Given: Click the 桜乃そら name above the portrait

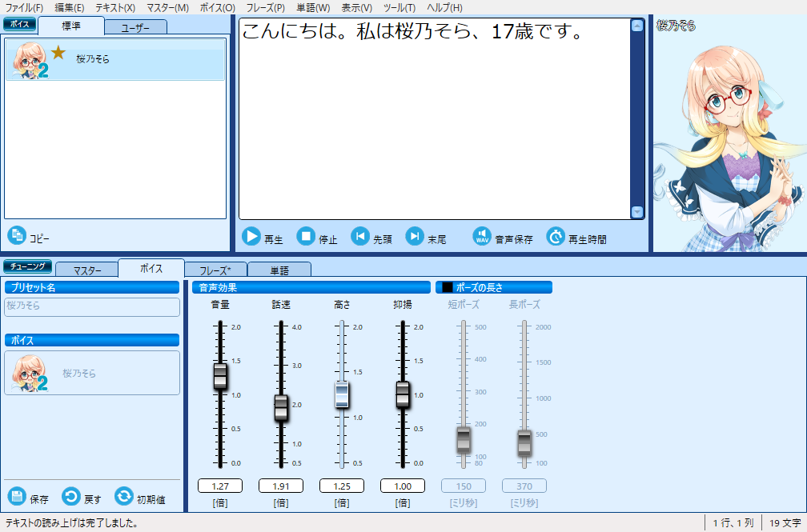Looking at the screenshot, I should [x=676, y=26].
